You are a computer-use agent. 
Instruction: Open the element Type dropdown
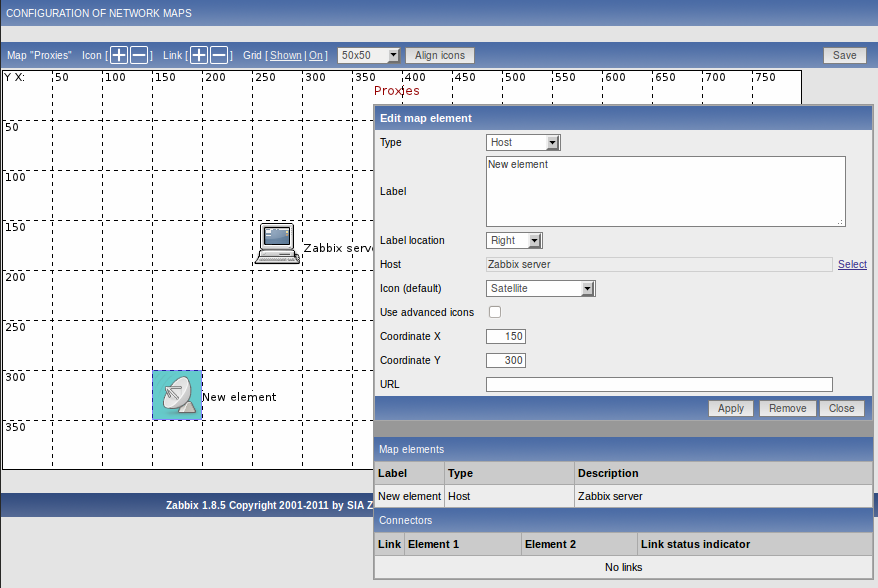click(x=523, y=142)
